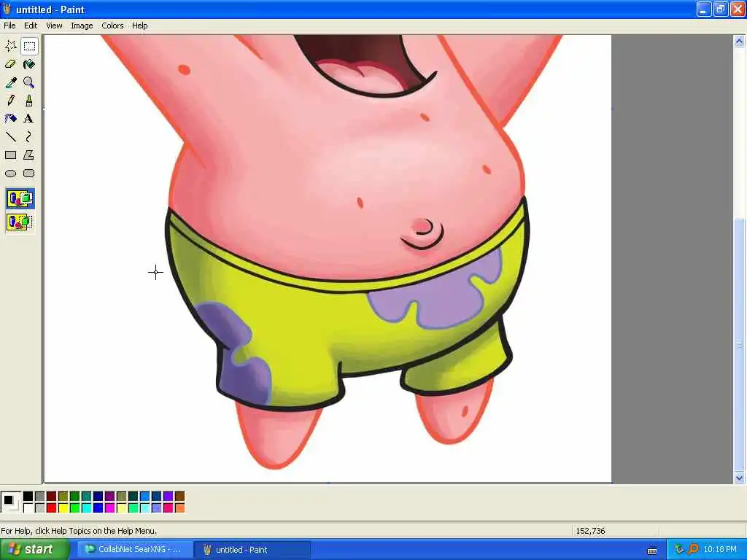The image size is (747, 560).
Task: Pick the magenta color swatch
Action: [110, 508]
